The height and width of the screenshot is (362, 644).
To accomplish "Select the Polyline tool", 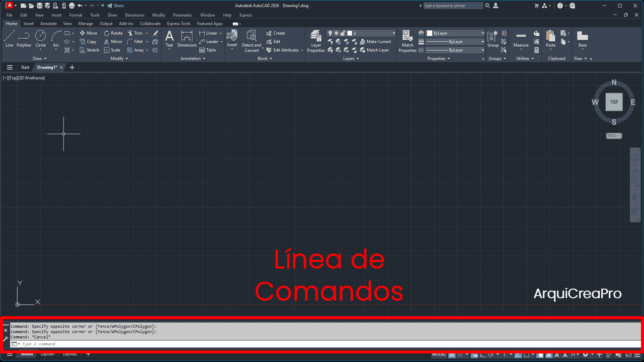I will (24, 39).
